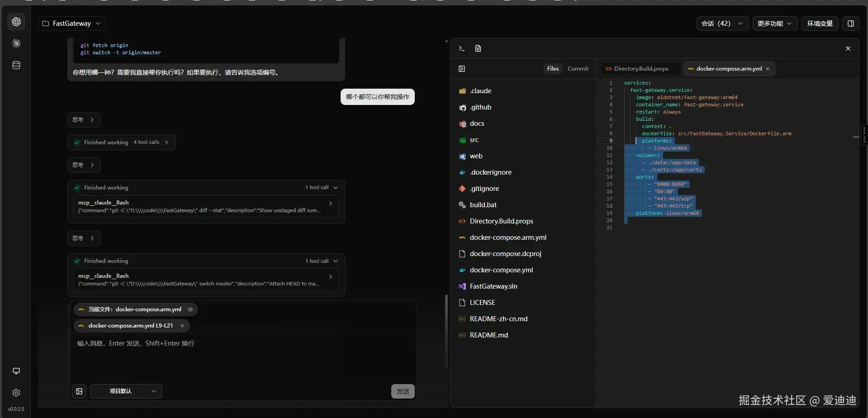Open settings gear in left sidebar
868x418 pixels.
tap(16, 393)
